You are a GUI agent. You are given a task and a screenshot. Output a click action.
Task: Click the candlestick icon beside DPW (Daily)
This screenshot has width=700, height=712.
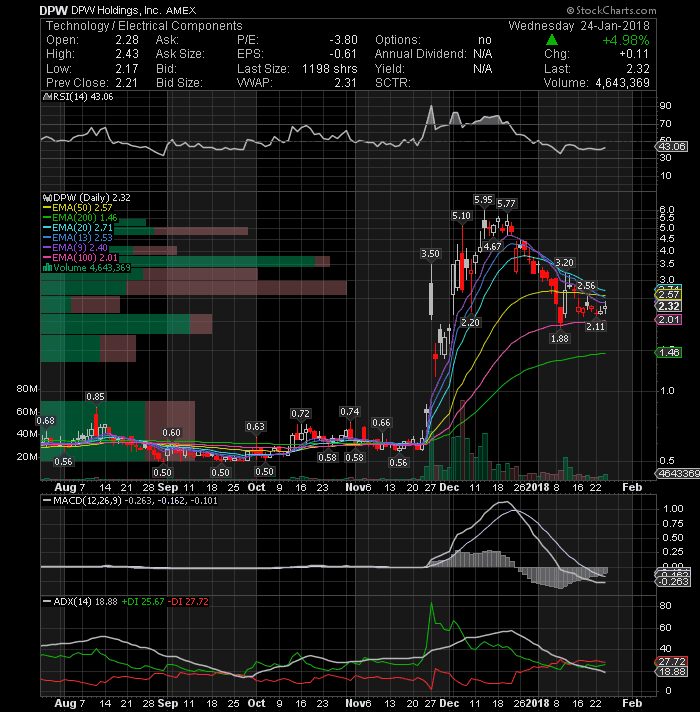[47, 198]
